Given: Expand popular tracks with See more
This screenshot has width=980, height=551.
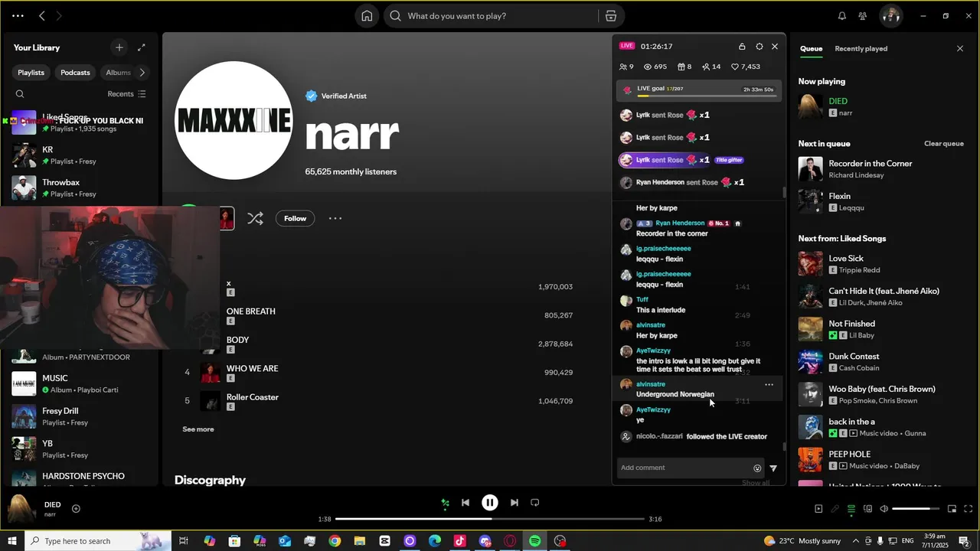Looking at the screenshot, I should (x=198, y=429).
